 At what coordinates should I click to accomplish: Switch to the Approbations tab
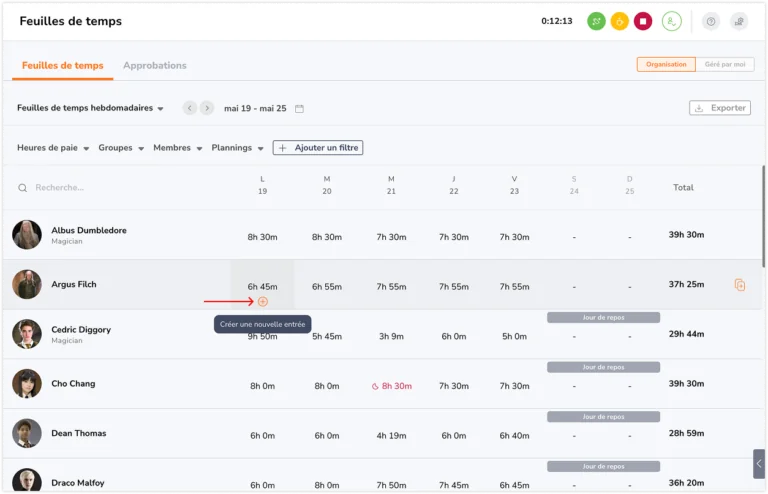[x=155, y=65]
